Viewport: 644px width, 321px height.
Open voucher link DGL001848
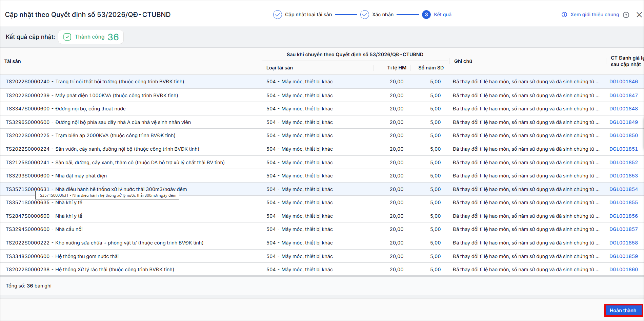(624, 109)
